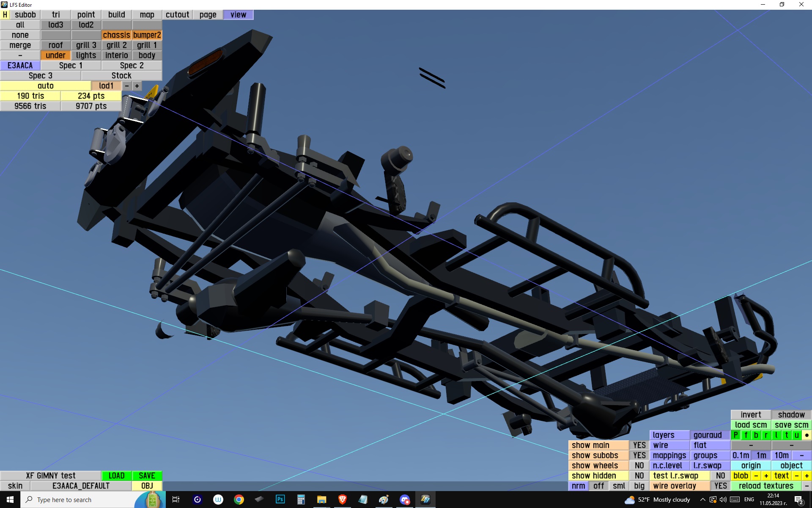Switch to the build tab
Viewport: 812px width, 508px height.
(x=116, y=15)
